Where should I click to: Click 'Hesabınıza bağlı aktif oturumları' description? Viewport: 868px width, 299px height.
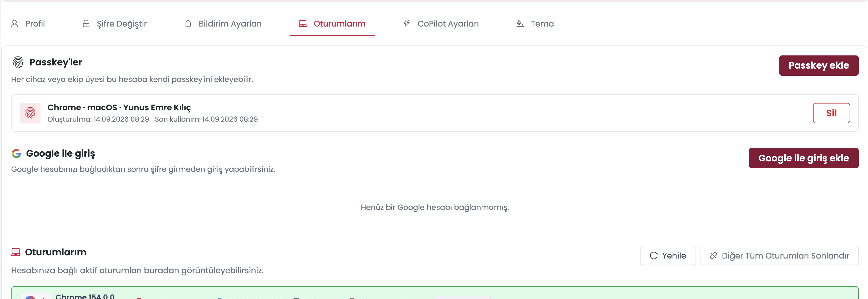(137, 271)
